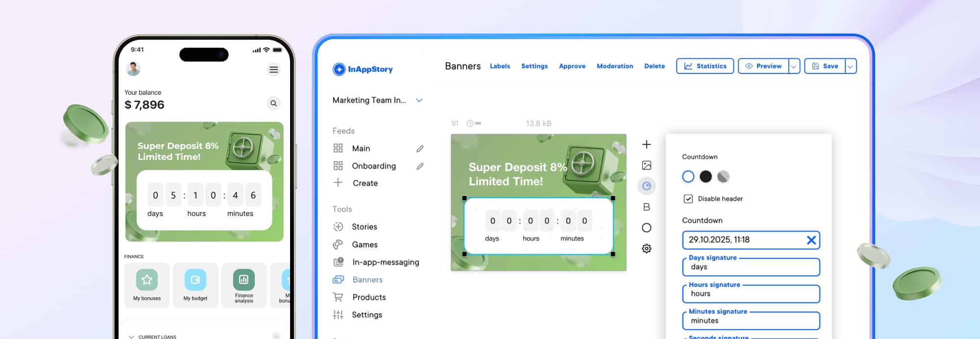
Task: Click the In-app-messaging icon
Action: pyautogui.click(x=339, y=262)
